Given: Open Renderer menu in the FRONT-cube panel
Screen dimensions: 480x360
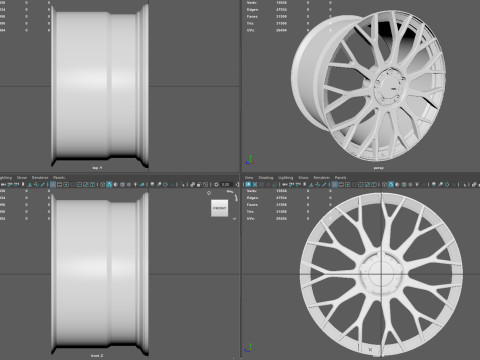Looking at the screenshot, I should coord(40,178).
